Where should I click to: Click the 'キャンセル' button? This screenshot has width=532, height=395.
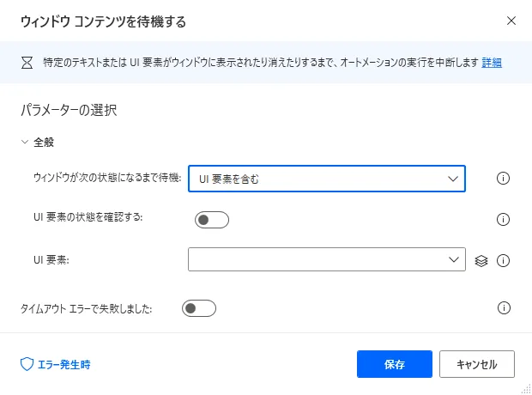476,364
